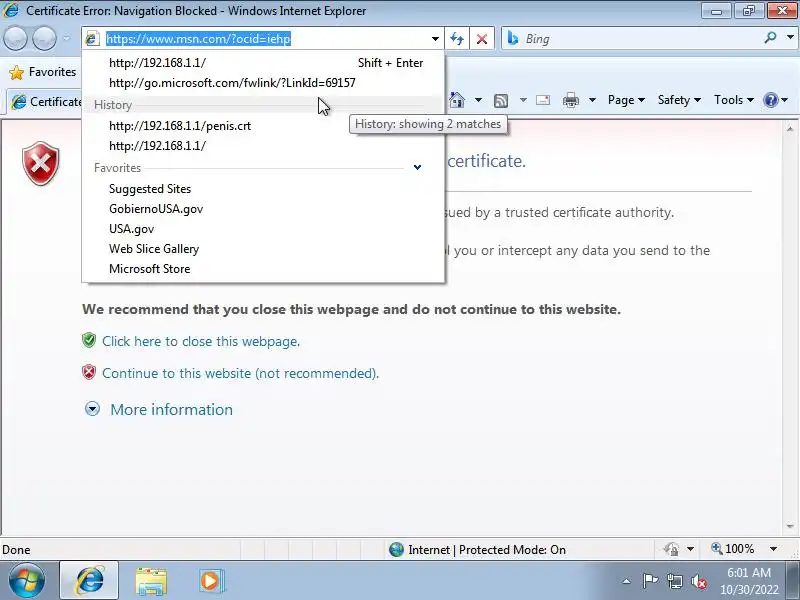The width and height of the screenshot is (800, 600).
Task: Click the page scrollbar down arrow
Action: (790, 526)
